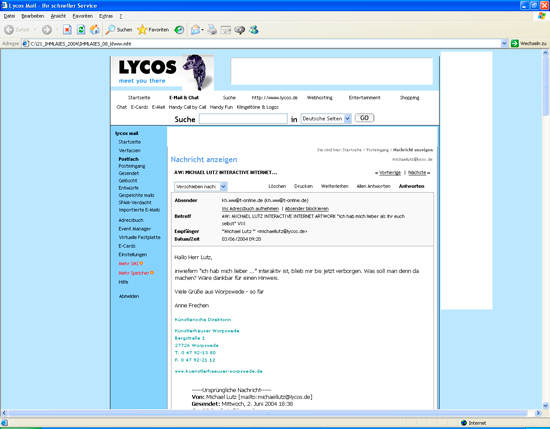Viewport: 550px width, 429px height.
Task: Click the History (Verlauf) toolbar icon
Action: point(179,30)
